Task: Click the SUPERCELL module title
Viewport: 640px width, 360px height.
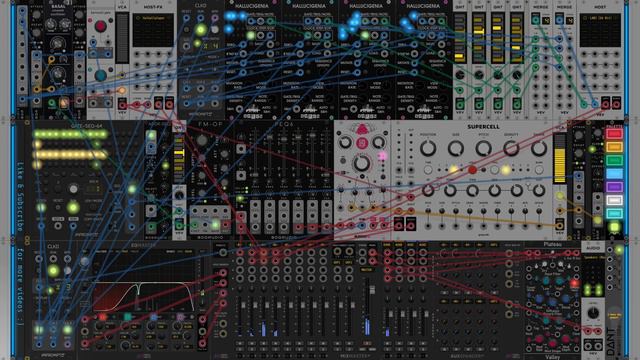Action: click(483, 127)
